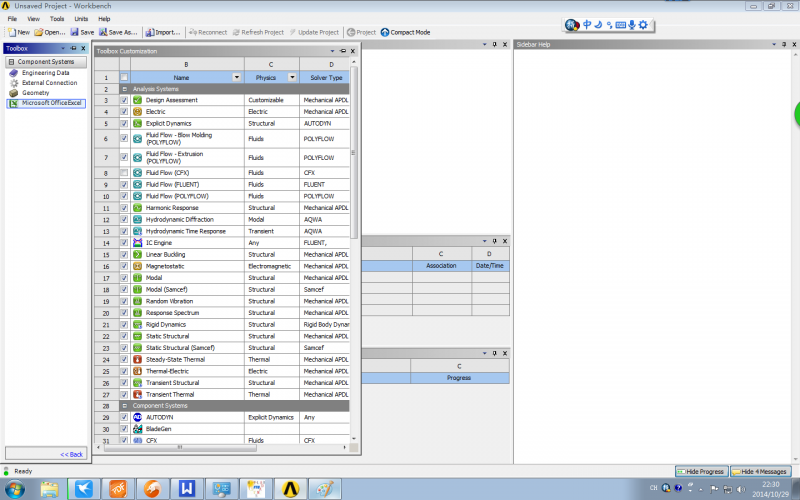
Task: Collapse the Component Systems group in table
Action: pos(124,406)
